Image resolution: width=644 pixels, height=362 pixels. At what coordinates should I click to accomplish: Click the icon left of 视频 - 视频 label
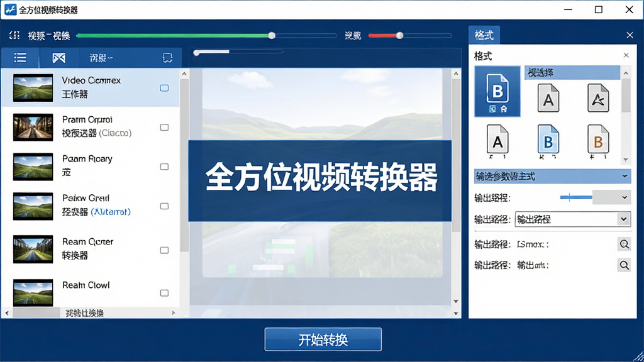[x=14, y=35]
